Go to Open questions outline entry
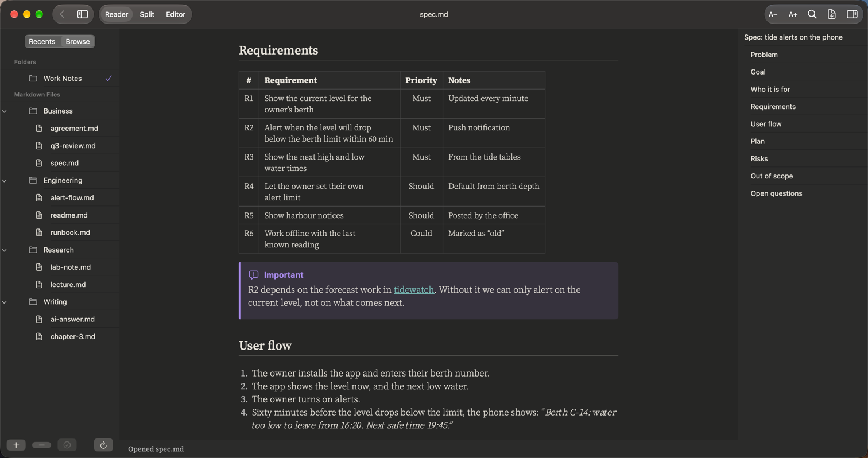The width and height of the screenshot is (868, 458). click(x=776, y=193)
